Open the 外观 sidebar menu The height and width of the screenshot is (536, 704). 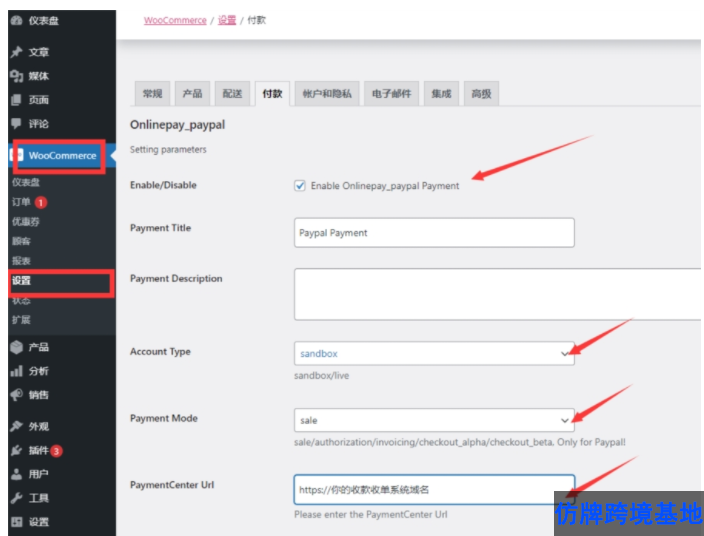point(39,426)
